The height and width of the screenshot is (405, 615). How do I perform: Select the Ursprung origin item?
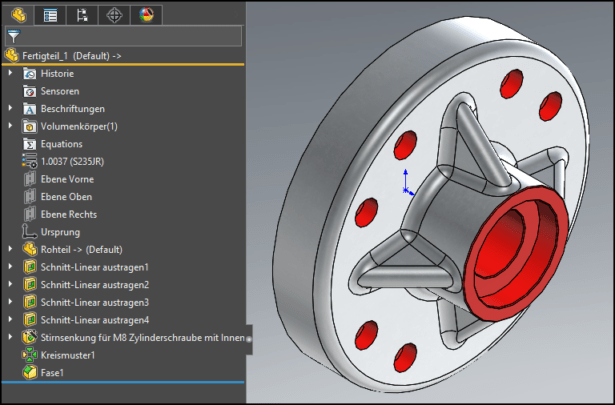[x=62, y=232]
